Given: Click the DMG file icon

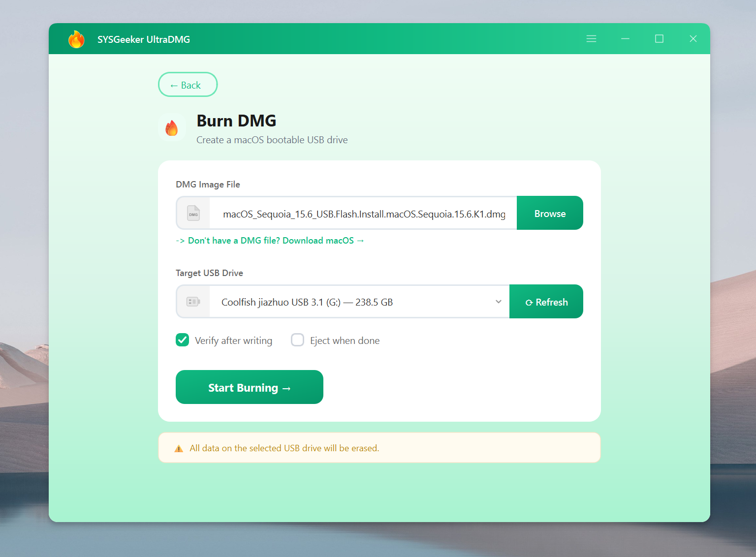Looking at the screenshot, I should [x=193, y=213].
